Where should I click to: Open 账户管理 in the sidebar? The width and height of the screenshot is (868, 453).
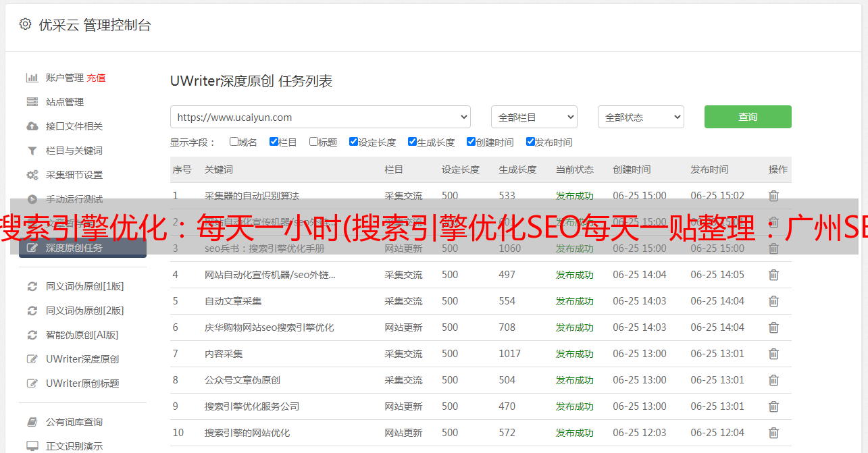click(65, 78)
